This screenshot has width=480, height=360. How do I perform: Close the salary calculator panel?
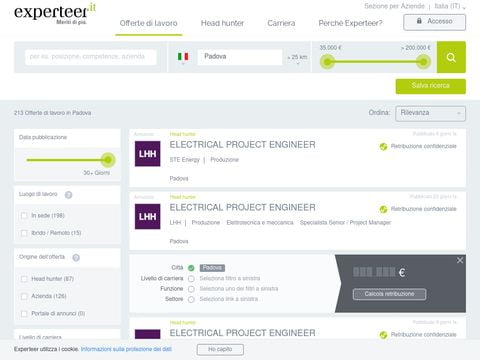click(x=460, y=260)
